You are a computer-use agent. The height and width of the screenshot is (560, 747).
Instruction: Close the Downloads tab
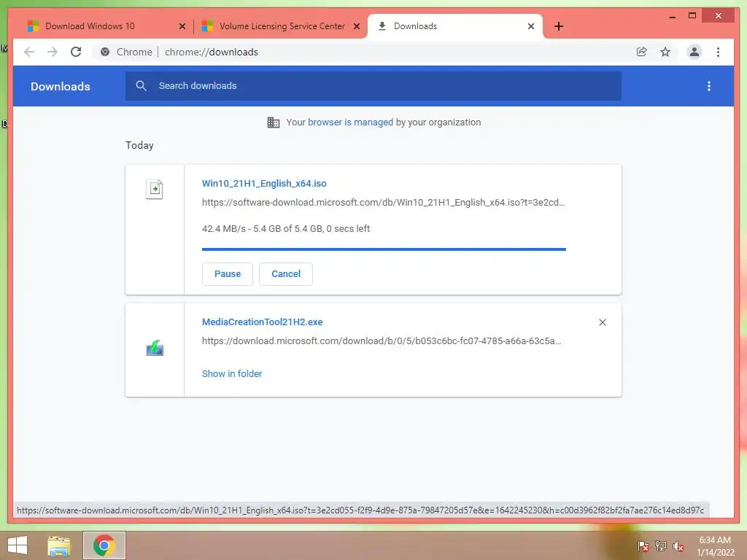531,26
